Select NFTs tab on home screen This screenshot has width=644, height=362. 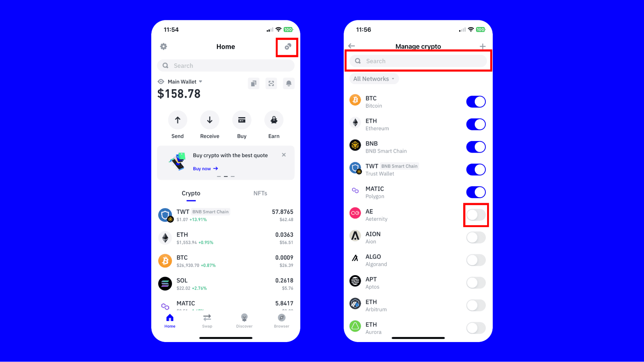[260, 193]
